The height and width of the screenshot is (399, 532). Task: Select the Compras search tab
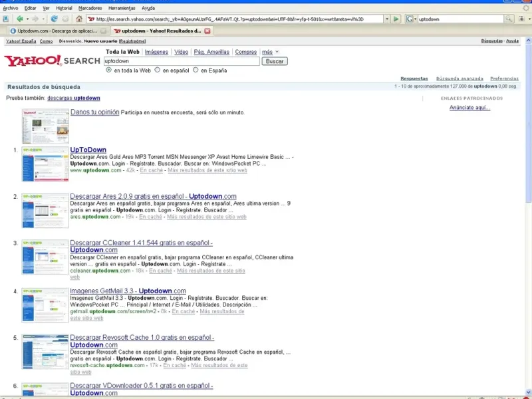pos(245,52)
